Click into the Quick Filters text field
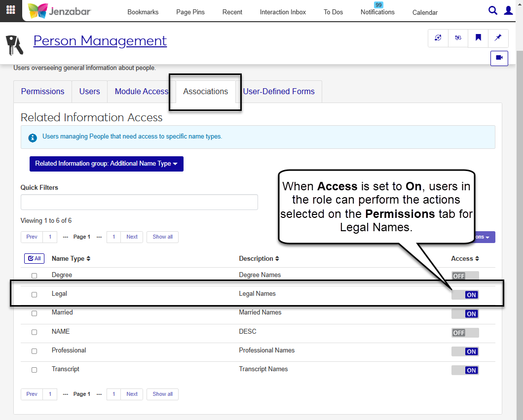Image resolution: width=523 pixels, height=420 pixels. click(139, 202)
